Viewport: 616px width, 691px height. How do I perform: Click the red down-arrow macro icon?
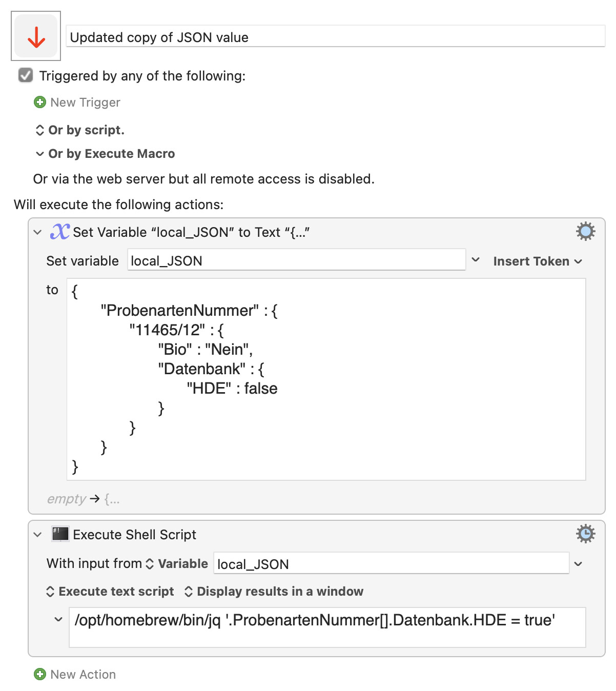point(36,36)
